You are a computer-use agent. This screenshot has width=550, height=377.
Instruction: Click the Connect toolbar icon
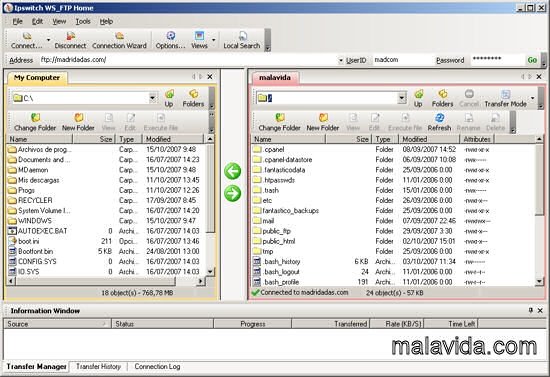pos(27,40)
